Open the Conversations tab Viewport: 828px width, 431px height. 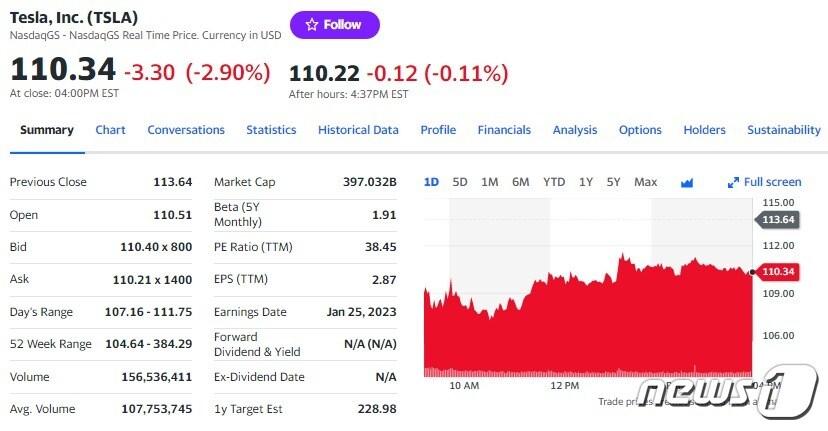pos(186,130)
